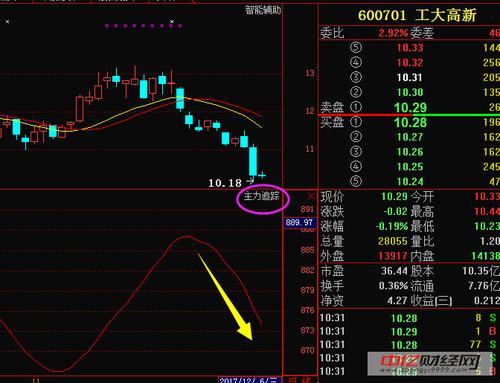
Task: Click the low price marker 10.18
Action: [225, 183]
